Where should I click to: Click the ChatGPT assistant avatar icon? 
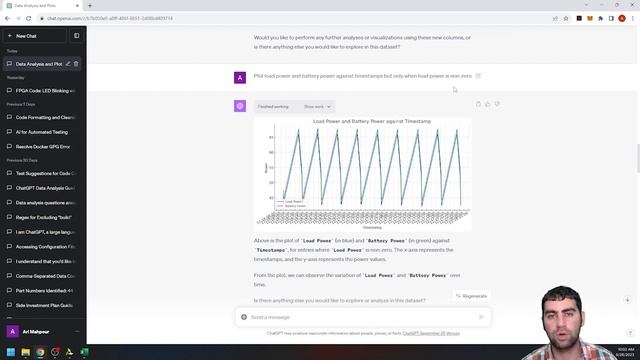point(240,106)
